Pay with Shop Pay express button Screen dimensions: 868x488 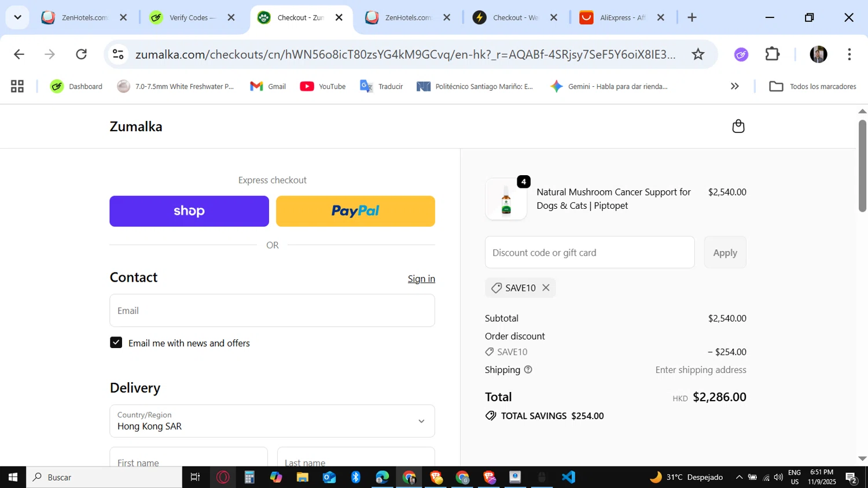tap(189, 211)
